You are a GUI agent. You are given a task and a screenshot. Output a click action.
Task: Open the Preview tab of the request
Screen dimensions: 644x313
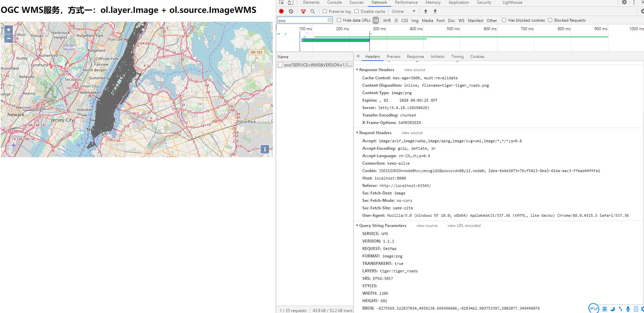click(x=393, y=57)
